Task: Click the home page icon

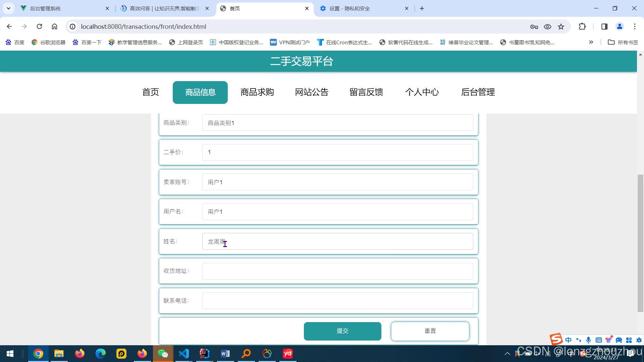Action: pos(54,26)
